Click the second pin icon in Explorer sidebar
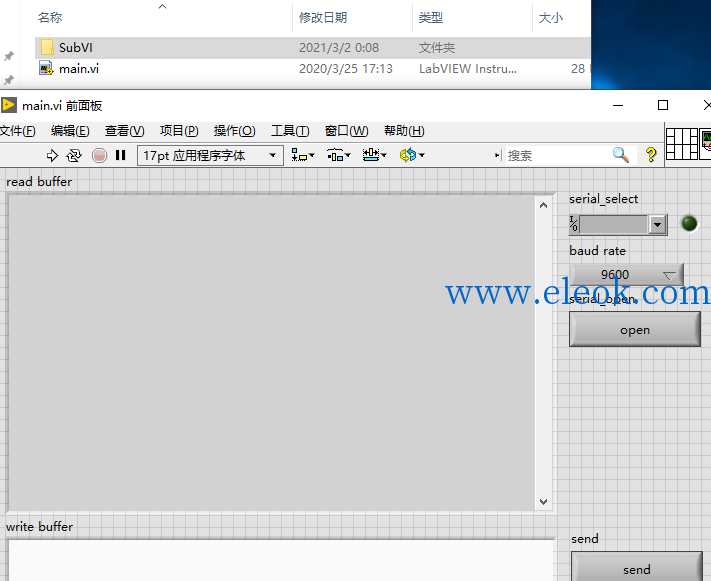 click(x=9, y=80)
